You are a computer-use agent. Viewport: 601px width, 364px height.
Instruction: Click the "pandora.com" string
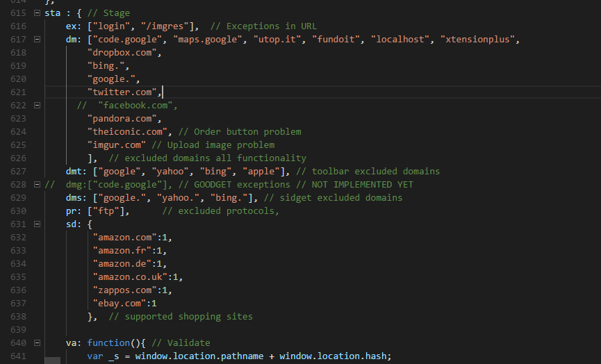pos(122,119)
